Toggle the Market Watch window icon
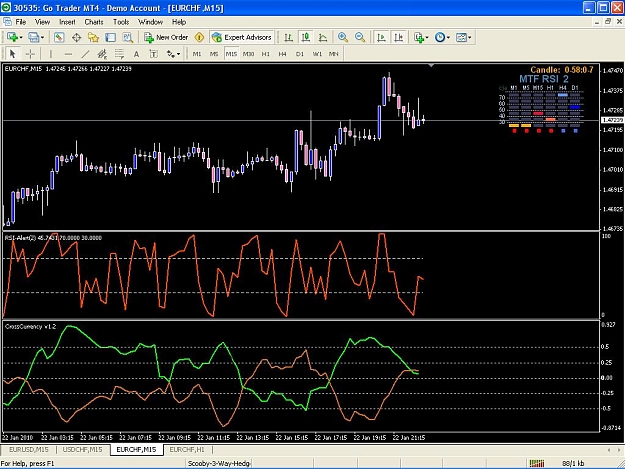The height and width of the screenshot is (469, 625). pyautogui.click(x=59, y=37)
